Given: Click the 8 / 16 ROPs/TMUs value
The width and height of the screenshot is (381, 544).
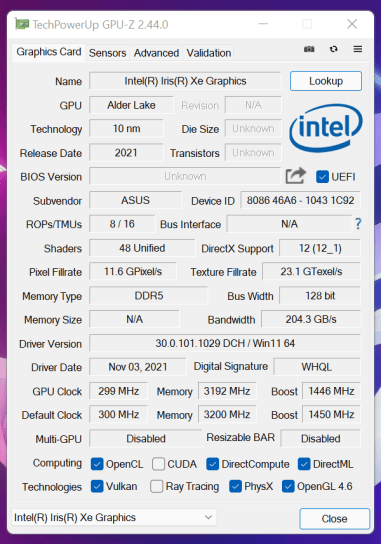Looking at the screenshot, I should pos(122,224).
